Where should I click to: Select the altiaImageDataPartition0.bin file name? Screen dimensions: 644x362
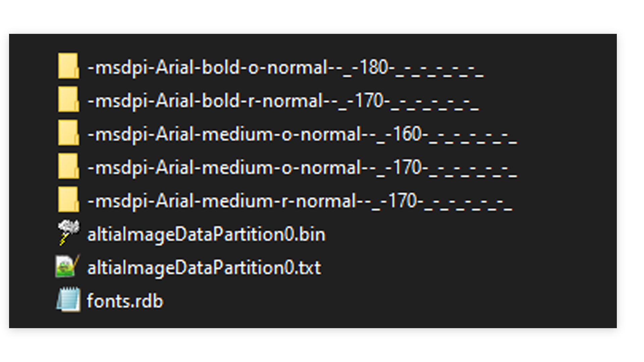point(206,234)
